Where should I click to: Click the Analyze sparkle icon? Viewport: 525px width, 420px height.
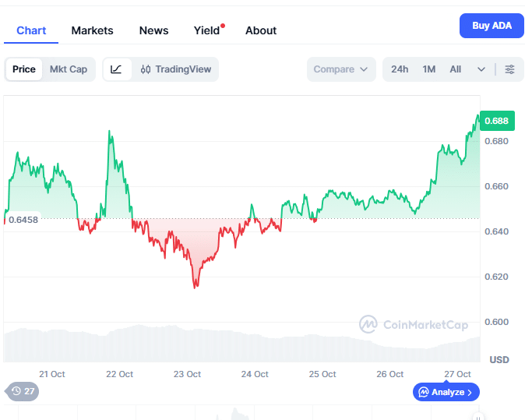coord(424,392)
